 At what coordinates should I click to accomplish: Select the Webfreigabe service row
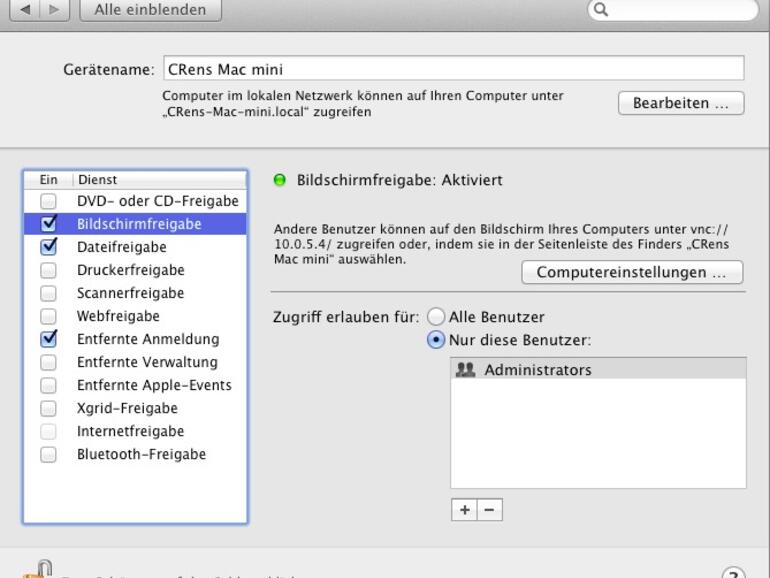click(x=135, y=316)
